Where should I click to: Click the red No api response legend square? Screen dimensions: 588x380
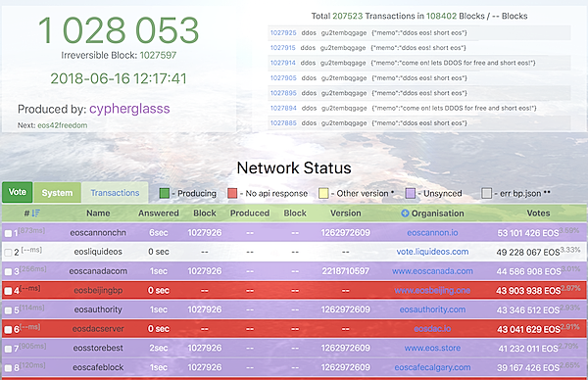click(232, 193)
